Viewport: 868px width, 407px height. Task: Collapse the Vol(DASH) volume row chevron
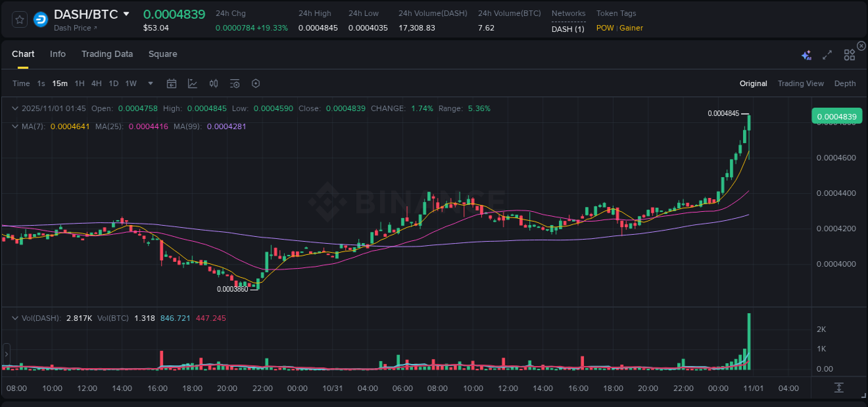coord(15,317)
